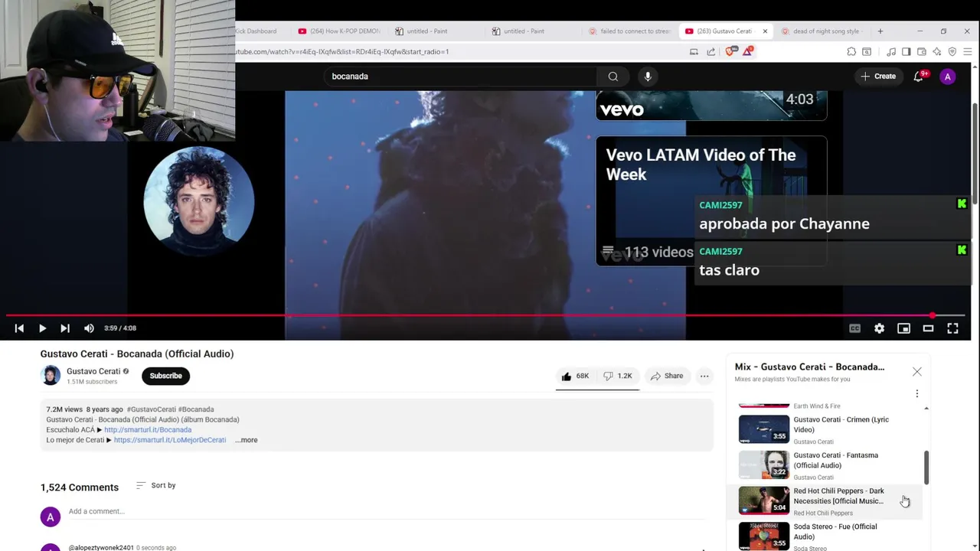Open Gustavo Cerati channel name

click(x=93, y=371)
